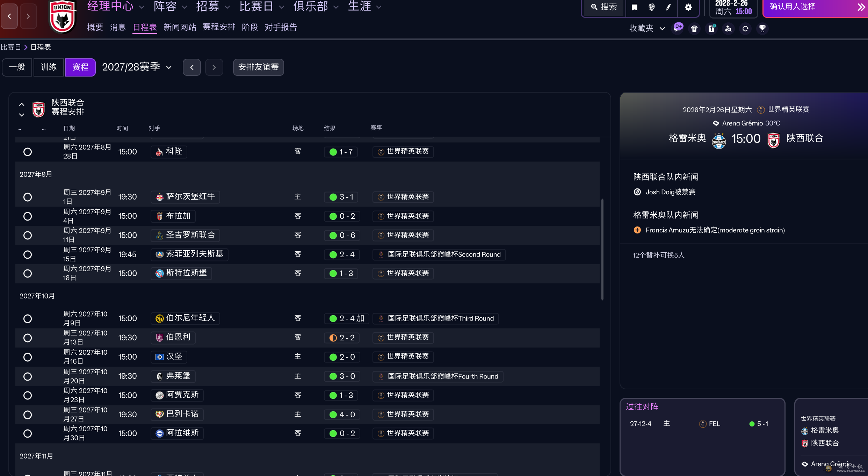Screen dimensions: 868x476
Task: Click the 比赛日 breadcrumb link
Action: (11, 47)
